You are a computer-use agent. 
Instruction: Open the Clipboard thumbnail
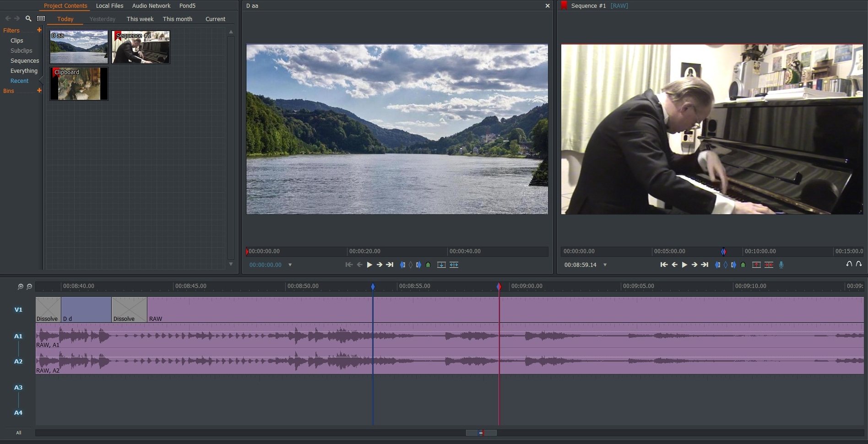coord(79,84)
